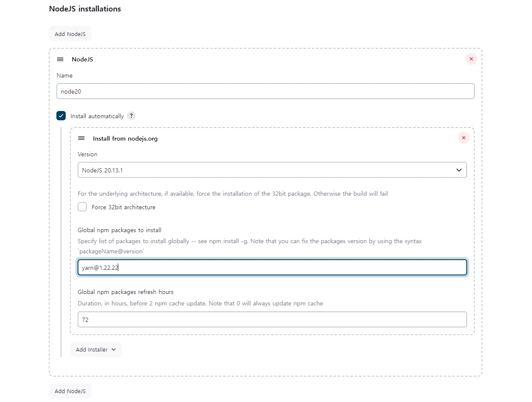Remove the Install from nodejs.org installer
This screenshot has height=402, width=532.
click(463, 138)
